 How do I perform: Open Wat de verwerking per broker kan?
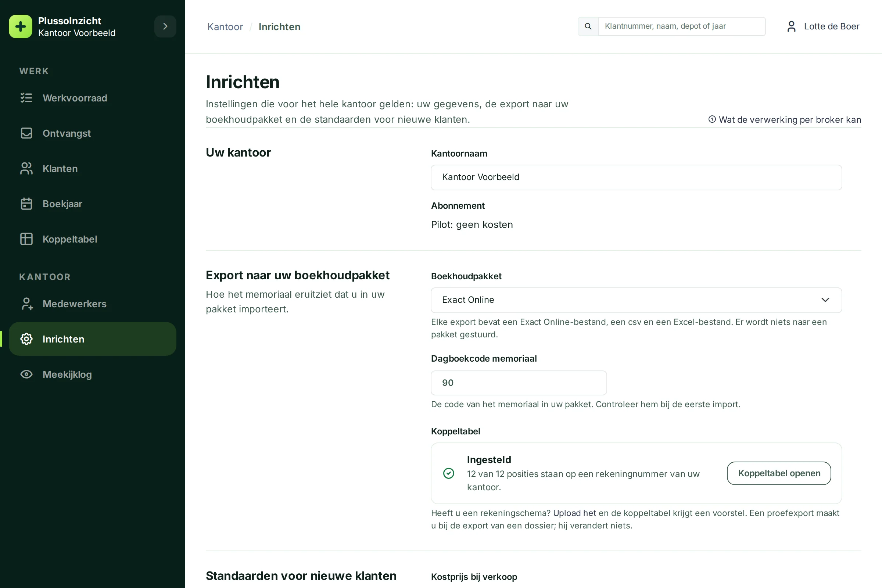pos(785,119)
